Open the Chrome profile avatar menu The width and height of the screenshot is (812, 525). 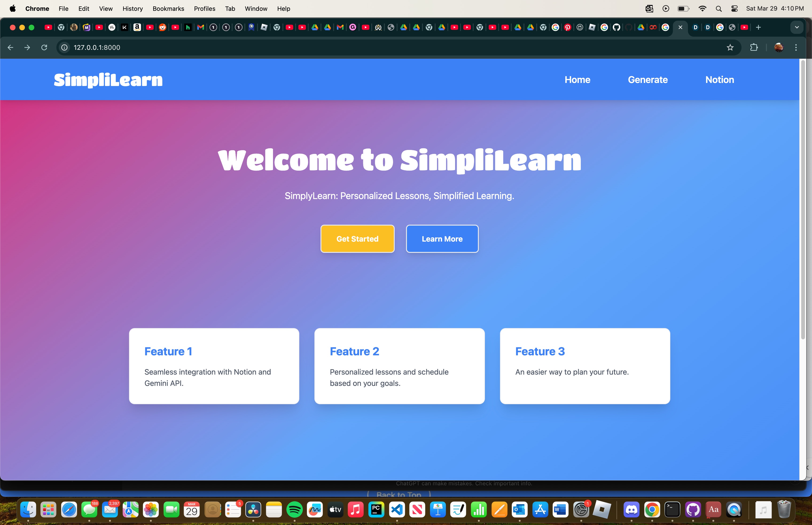coord(779,47)
